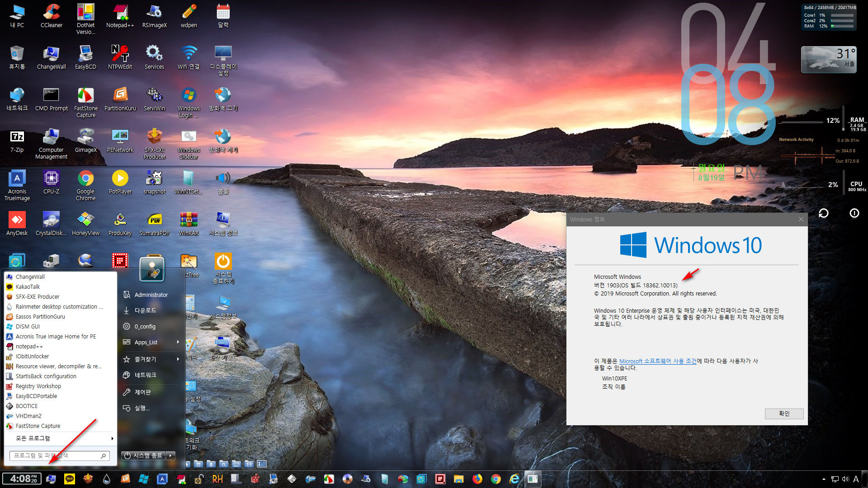The width and height of the screenshot is (868, 488).
Task: Select BOOTICE in Start menu list
Action: [x=61, y=406]
